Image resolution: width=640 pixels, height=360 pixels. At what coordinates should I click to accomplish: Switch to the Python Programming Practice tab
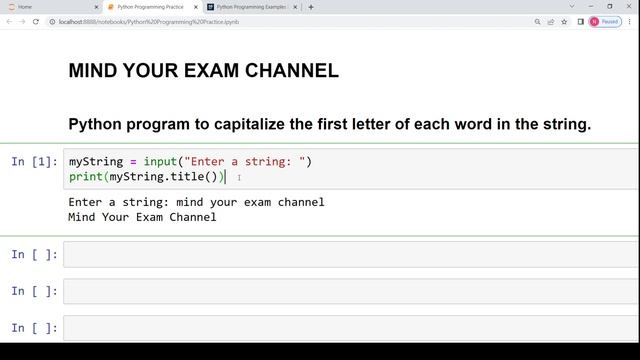click(152, 7)
